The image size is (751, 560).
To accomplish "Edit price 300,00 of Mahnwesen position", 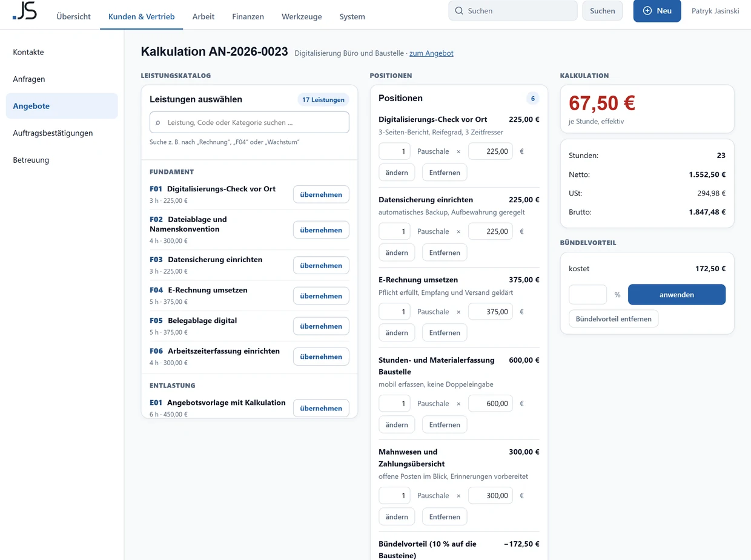I will [x=491, y=495].
